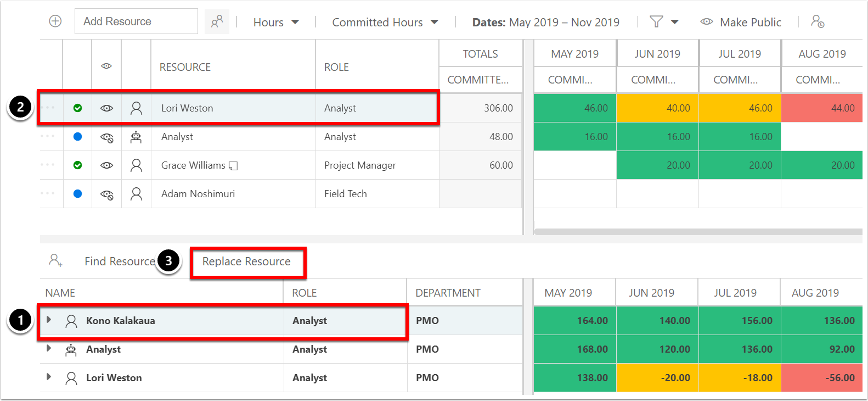
Task: Switch to the Replace Resource tab
Action: point(246,261)
